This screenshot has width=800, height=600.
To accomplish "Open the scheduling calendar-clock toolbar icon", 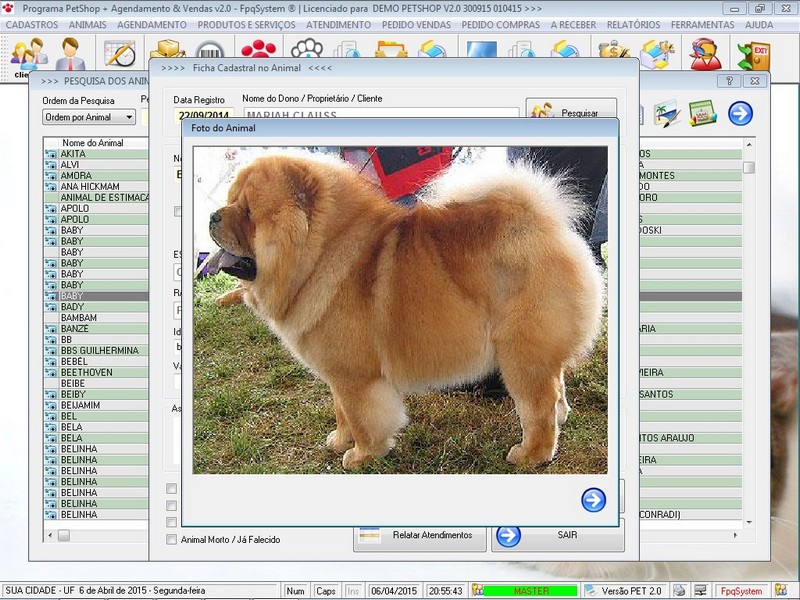I will click(x=120, y=54).
